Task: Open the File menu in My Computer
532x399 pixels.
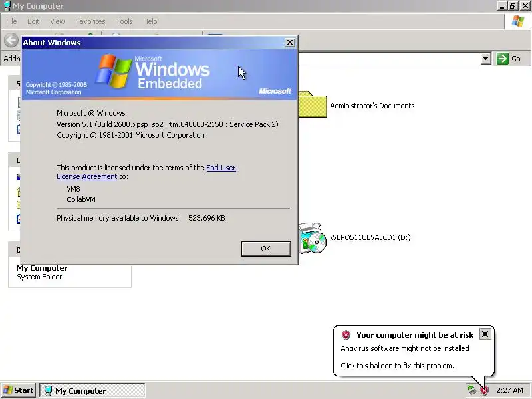Action: [11, 21]
